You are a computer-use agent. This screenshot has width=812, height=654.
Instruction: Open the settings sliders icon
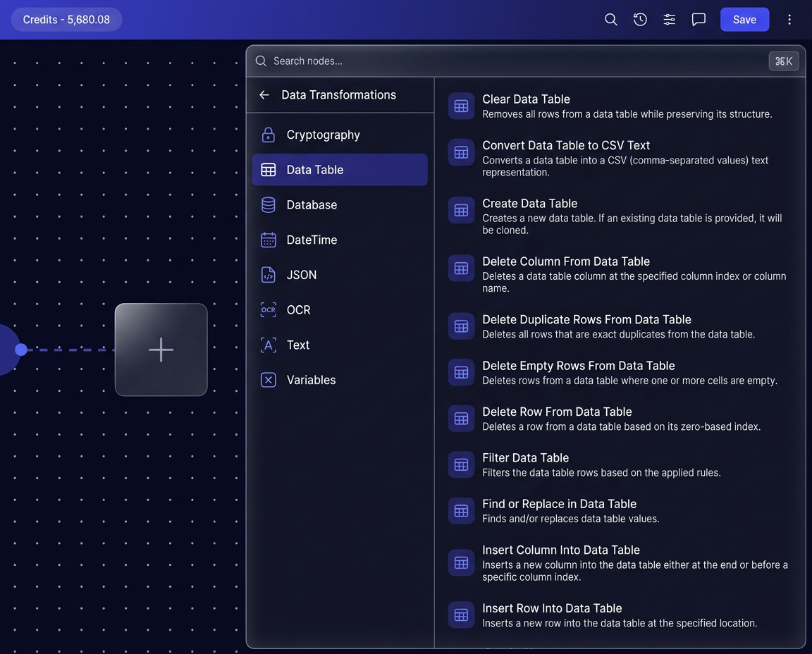pyautogui.click(x=669, y=20)
